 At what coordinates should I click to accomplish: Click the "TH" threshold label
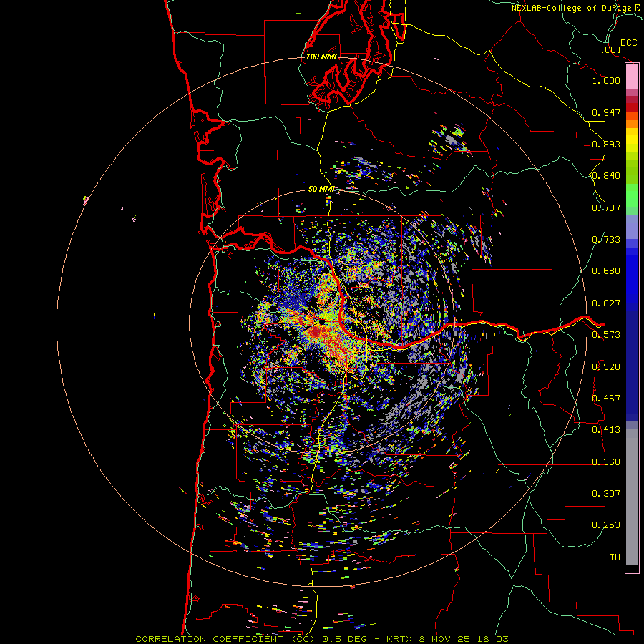(x=615, y=557)
